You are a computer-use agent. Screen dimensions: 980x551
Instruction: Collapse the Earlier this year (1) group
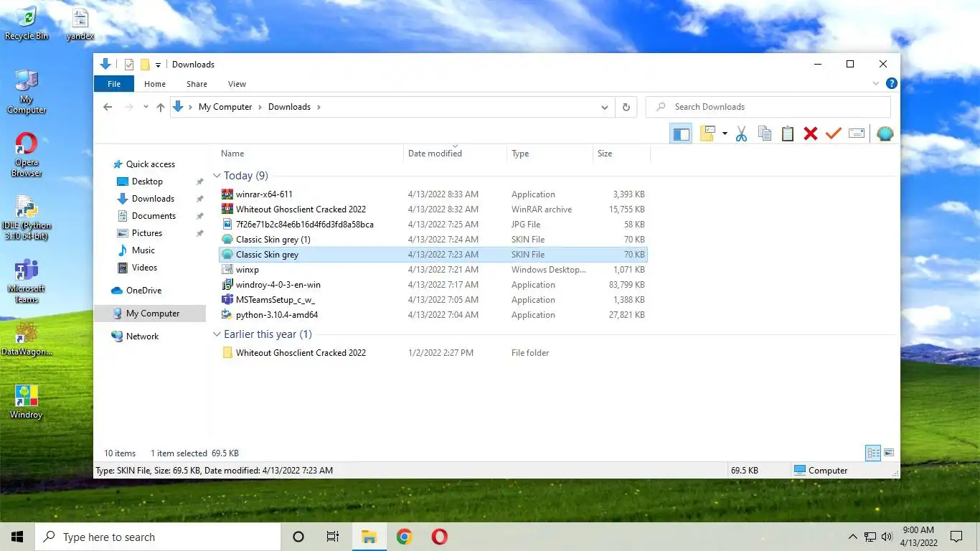217,334
